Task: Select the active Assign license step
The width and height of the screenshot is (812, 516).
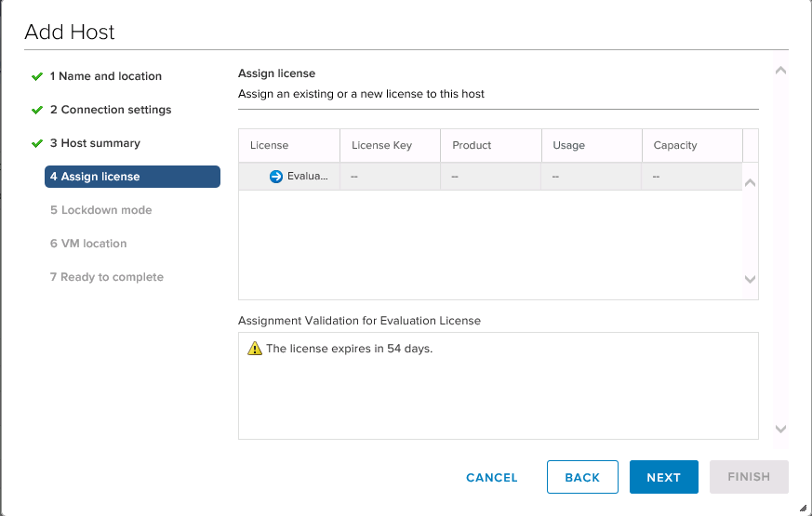Action: click(x=133, y=177)
